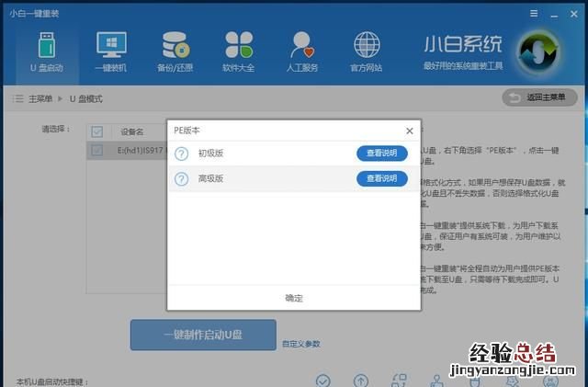This screenshot has height=387, width=588.
Task: Select the E:(hd1)IS917 device row
Action: (x=127, y=150)
